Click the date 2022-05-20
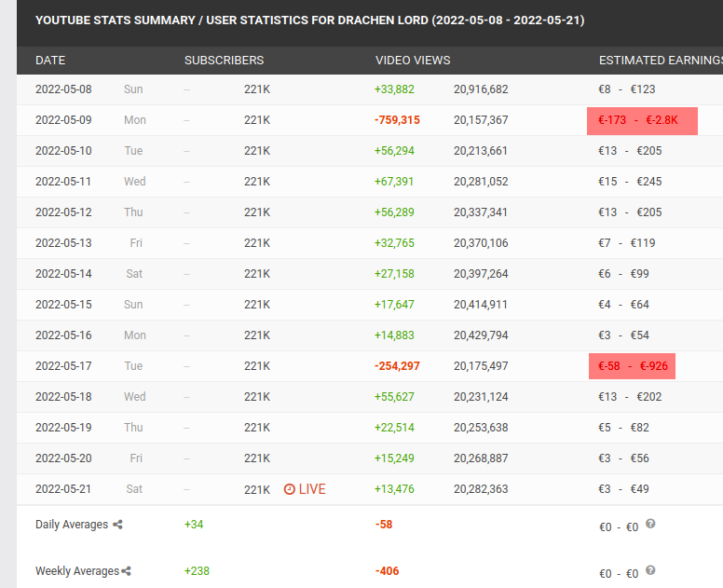This screenshot has width=723, height=588. coord(63,458)
